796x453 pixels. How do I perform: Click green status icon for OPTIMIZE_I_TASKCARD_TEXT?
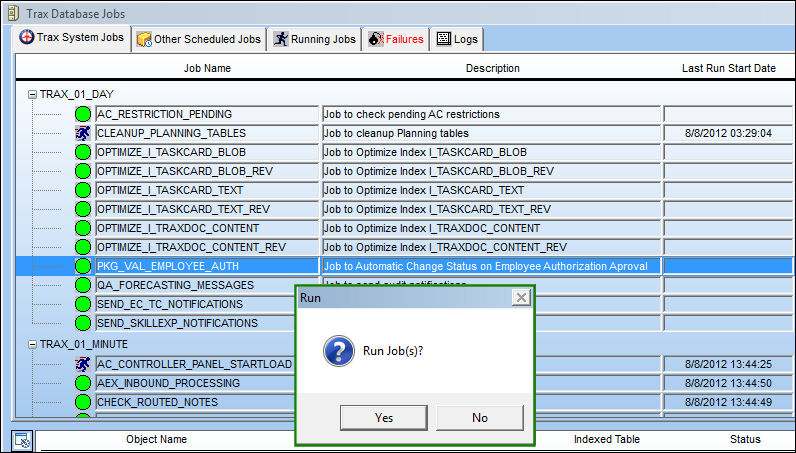[x=83, y=190]
